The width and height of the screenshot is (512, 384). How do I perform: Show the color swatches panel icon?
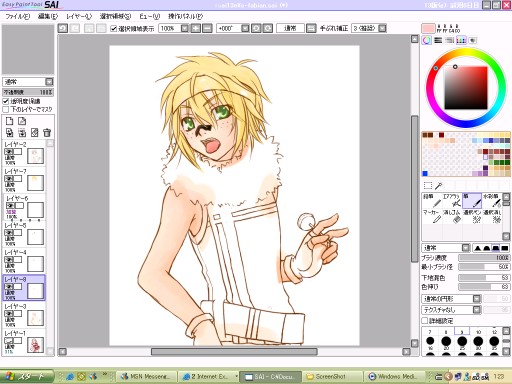click(x=461, y=40)
